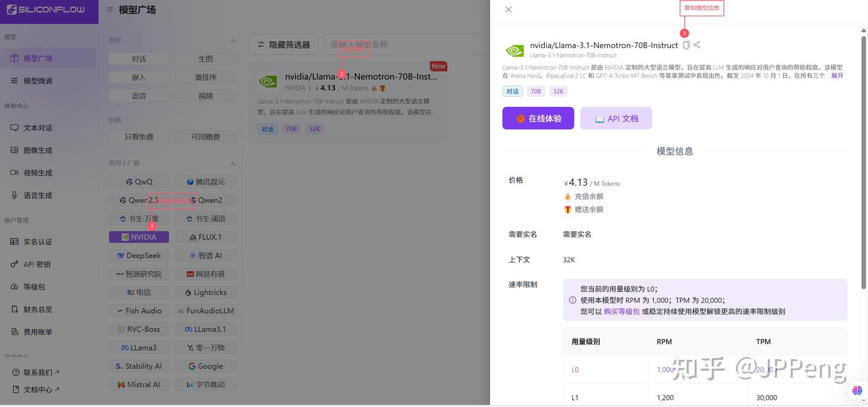Filter by 书生·浦语 series

click(206, 219)
